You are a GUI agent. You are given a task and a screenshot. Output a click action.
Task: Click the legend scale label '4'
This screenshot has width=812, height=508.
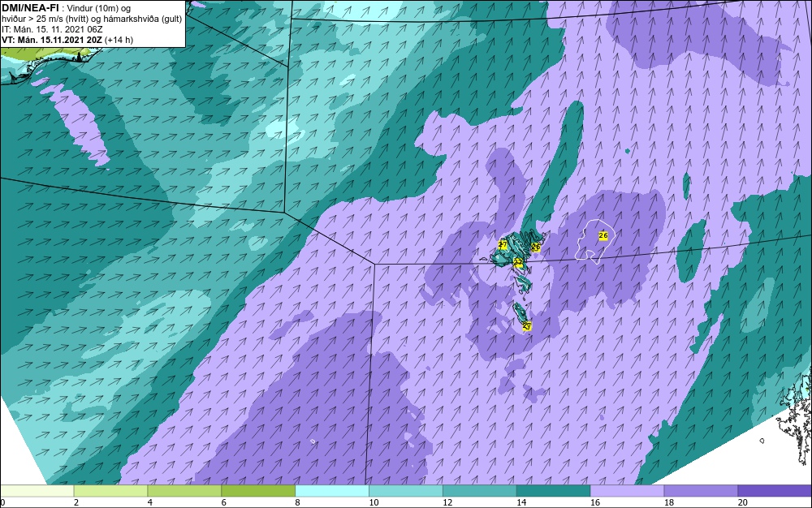coord(150,502)
